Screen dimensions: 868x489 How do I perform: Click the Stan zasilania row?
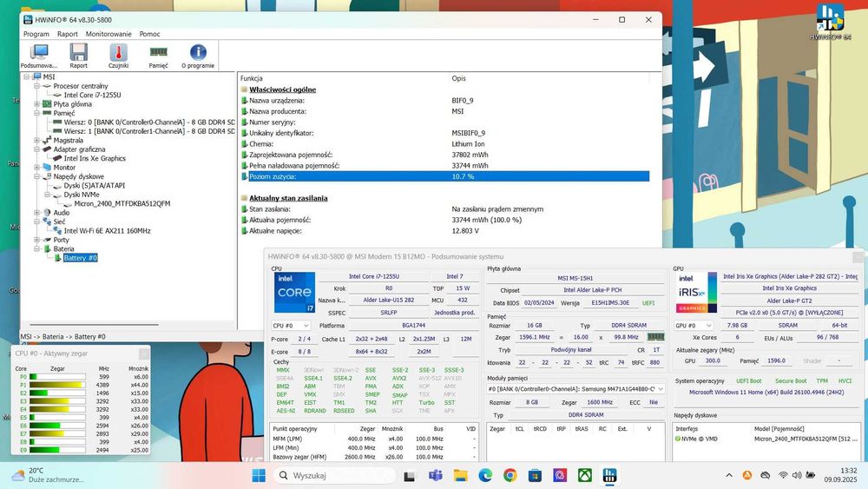tap(445, 209)
